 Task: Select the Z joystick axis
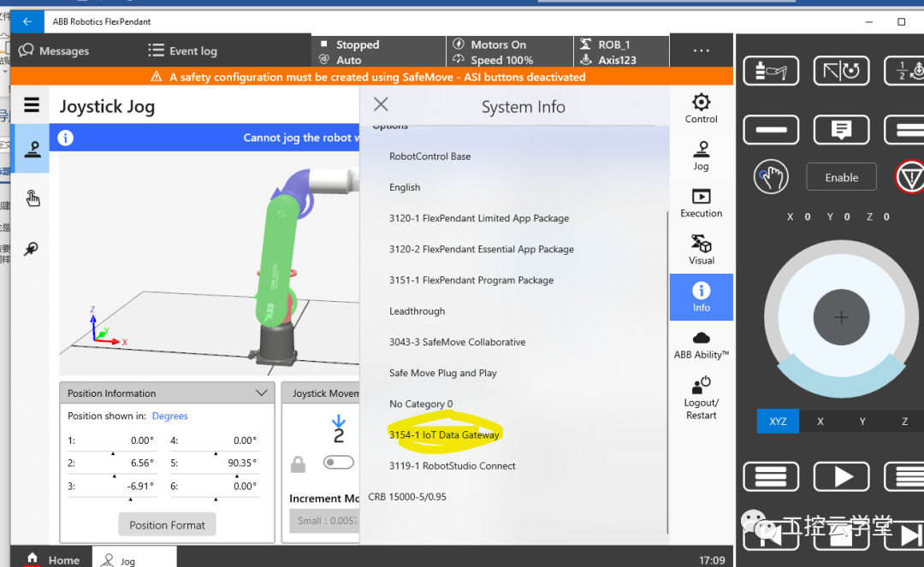904,421
